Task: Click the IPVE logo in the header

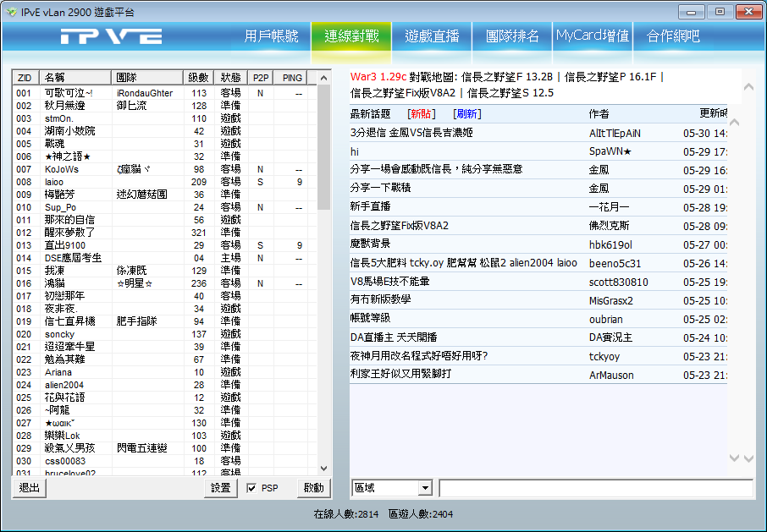Action: (x=111, y=36)
